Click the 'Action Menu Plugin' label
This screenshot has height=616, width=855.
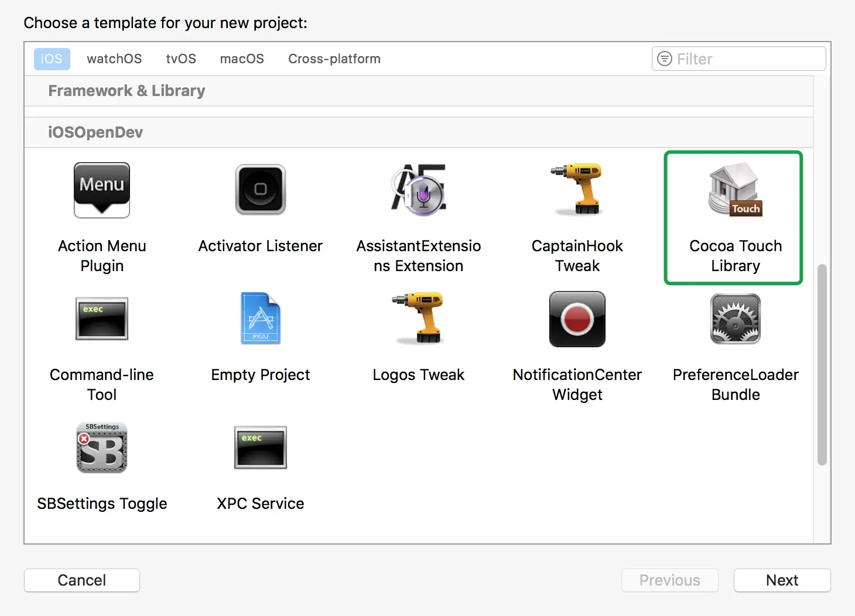(102, 256)
